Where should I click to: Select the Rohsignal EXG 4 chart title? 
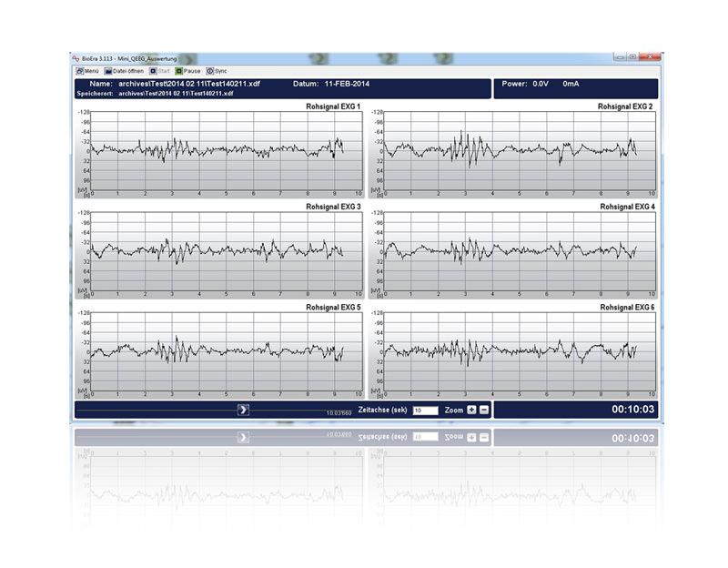[627, 207]
